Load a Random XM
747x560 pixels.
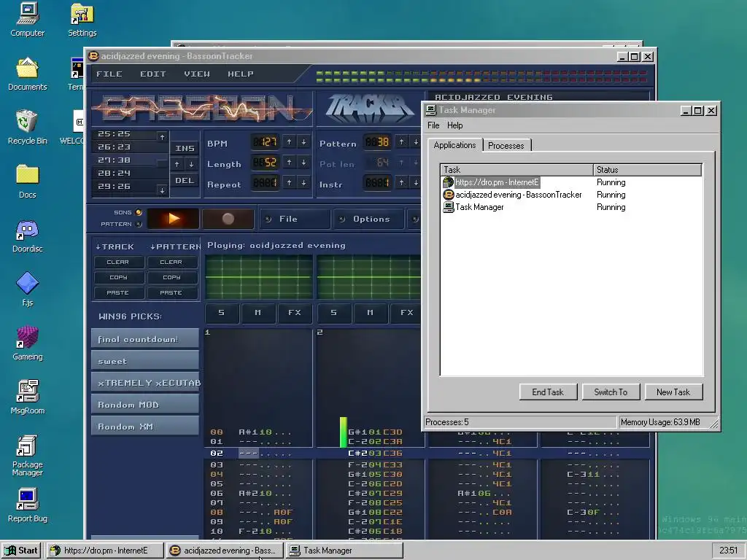point(145,426)
